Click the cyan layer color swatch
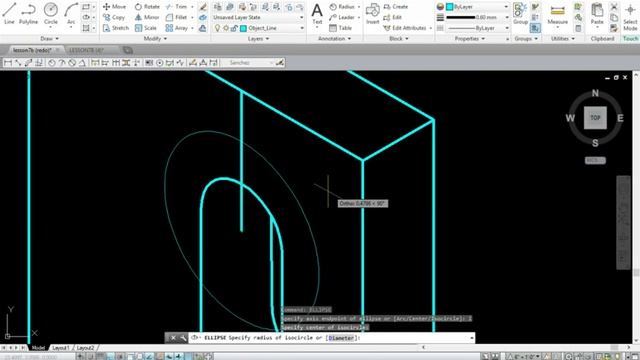Viewport: 640px width, 360px height. pos(243,28)
